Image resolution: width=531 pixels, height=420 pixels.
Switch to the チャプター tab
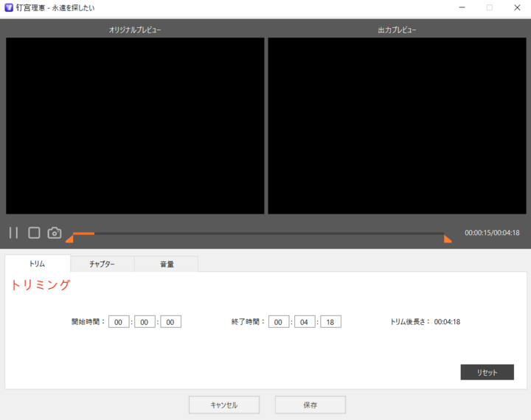tap(103, 264)
